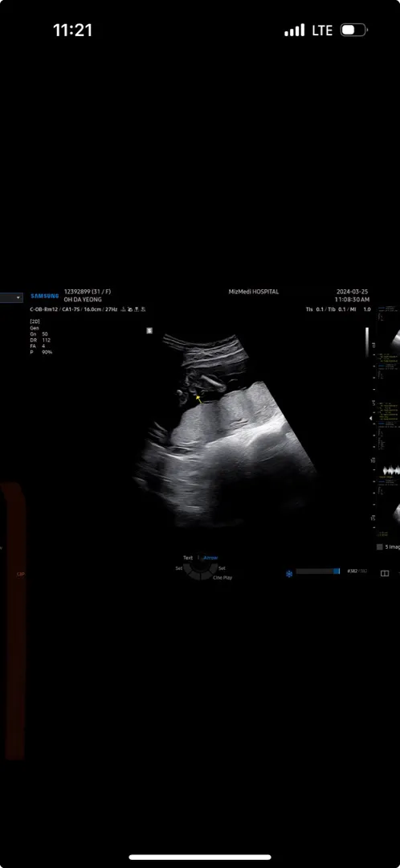
Task: Click the dual layout split-view icon
Action: [385, 574]
